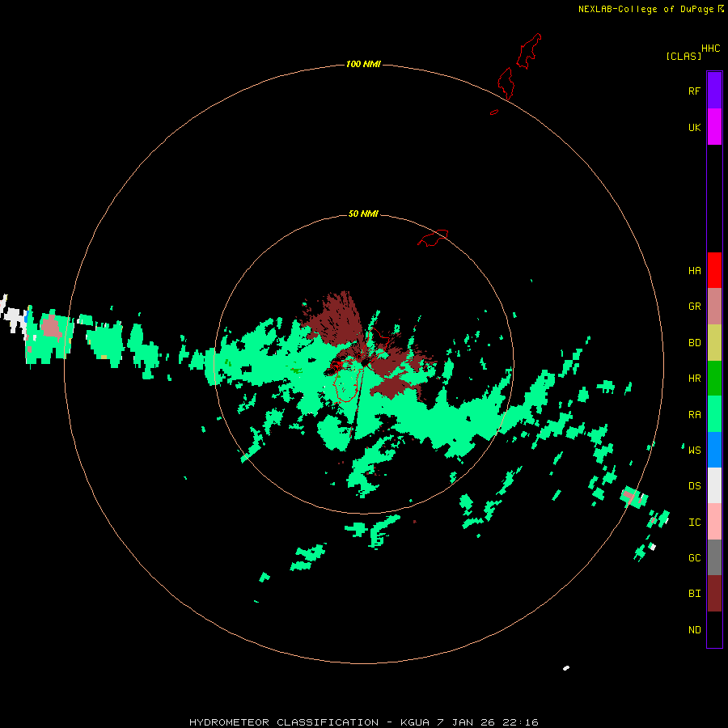Click the RF purple legend swatch
Viewport: 728px width, 728px height.
pyautogui.click(x=714, y=91)
